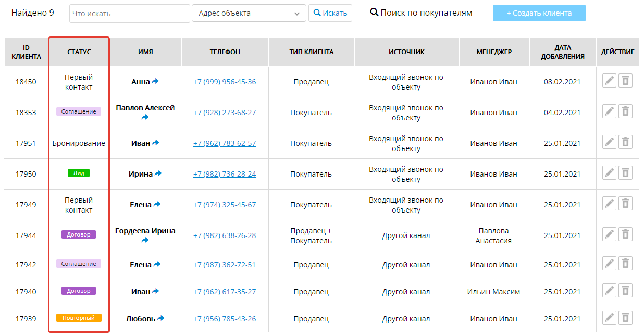Select the orange Повторный status badge
This screenshot has width=644, height=335.
[79, 318]
